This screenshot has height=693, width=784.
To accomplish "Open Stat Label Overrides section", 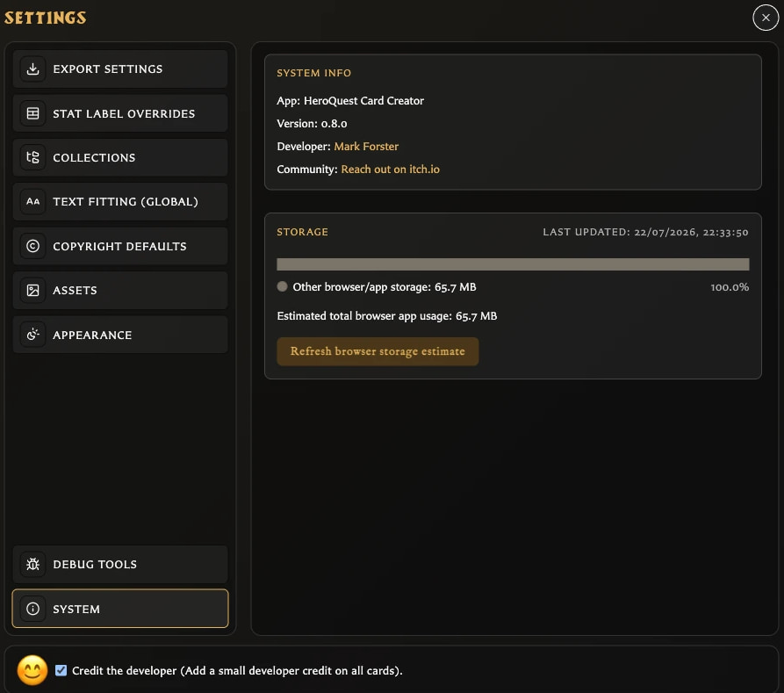I will (x=120, y=113).
